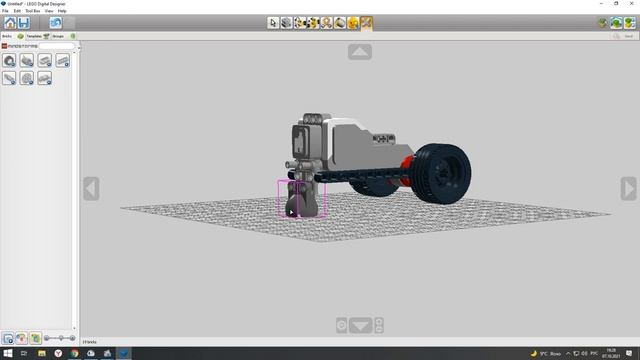Click the zoom in/out control beside down arrow

379,325
